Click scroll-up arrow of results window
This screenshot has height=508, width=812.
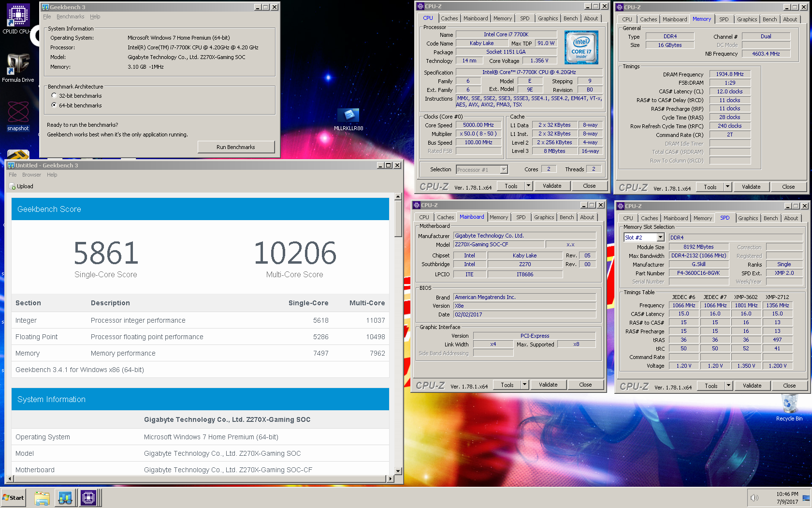[398, 196]
